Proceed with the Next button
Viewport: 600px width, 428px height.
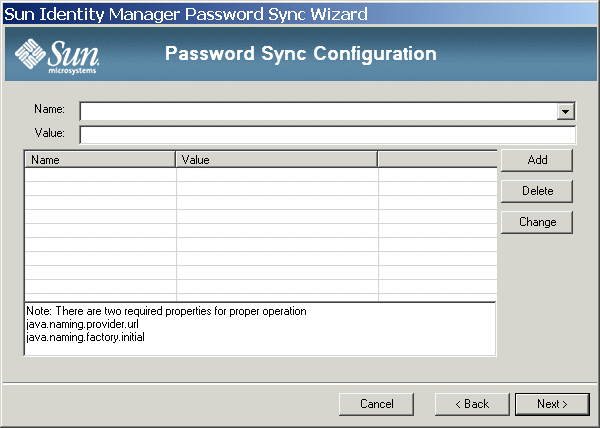[552, 404]
